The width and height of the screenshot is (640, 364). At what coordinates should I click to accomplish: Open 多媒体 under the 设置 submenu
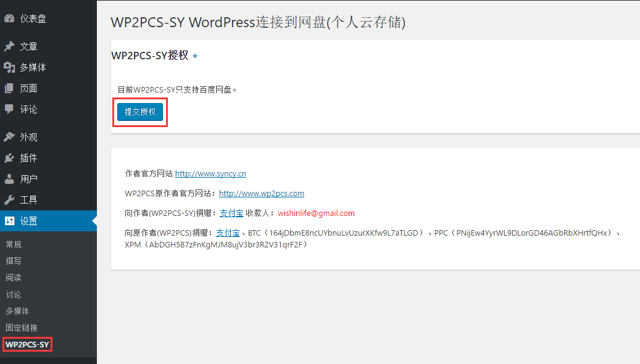17,311
